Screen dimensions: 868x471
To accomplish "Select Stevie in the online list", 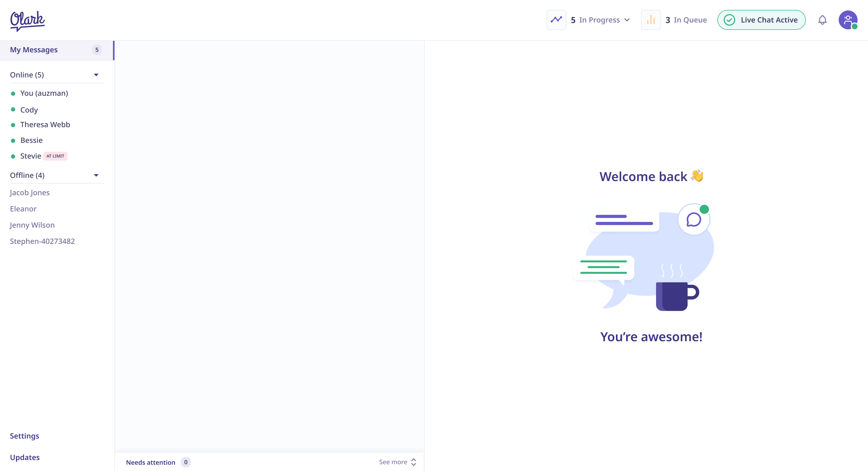I will 31,156.
